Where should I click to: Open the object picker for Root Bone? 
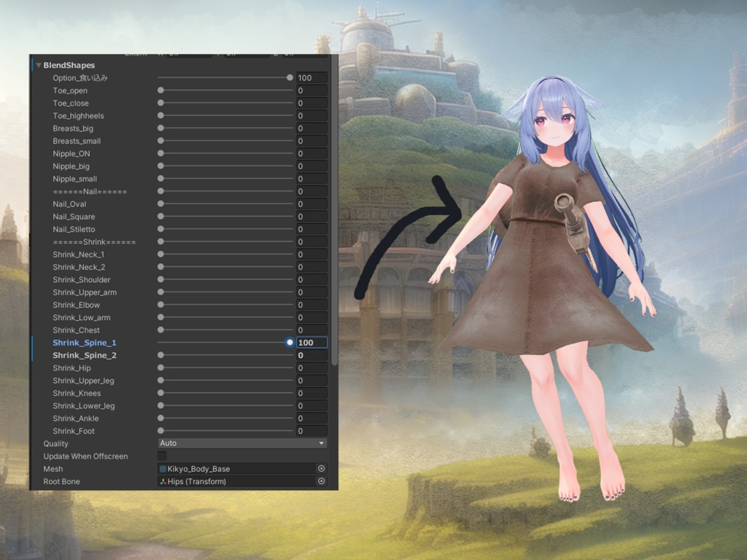[321, 481]
